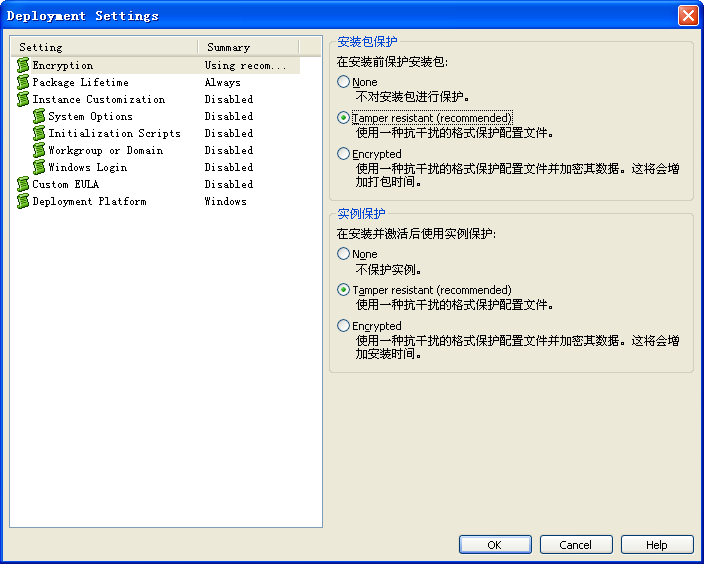Click the System Options scroll icon
This screenshot has width=704, height=564.
[x=39, y=116]
